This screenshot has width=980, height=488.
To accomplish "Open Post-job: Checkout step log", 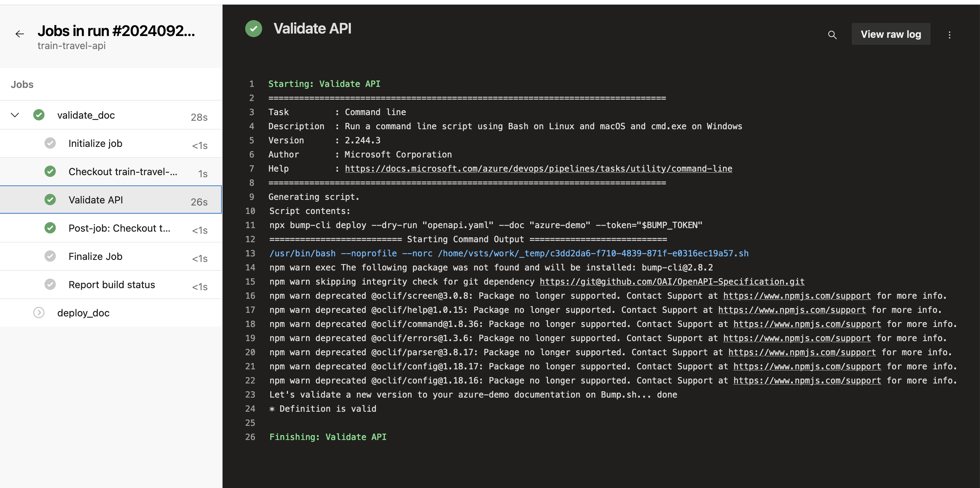I will point(119,228).
